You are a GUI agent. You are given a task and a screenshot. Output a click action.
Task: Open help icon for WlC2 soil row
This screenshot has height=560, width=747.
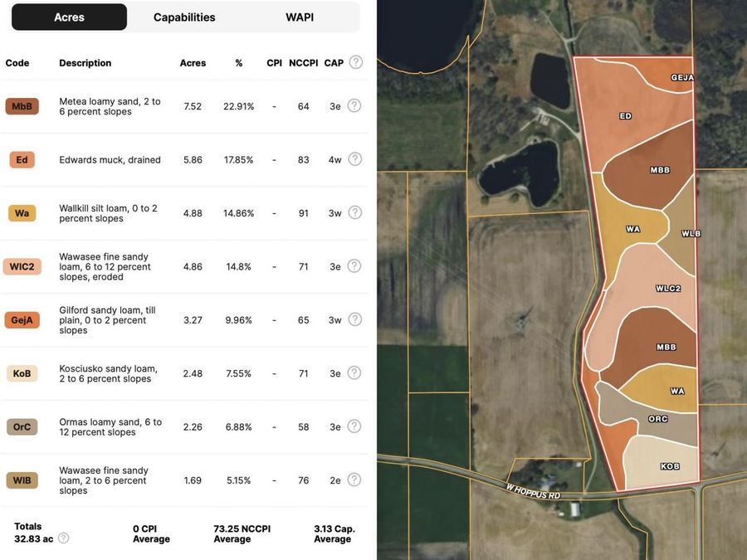coord(354,265)
